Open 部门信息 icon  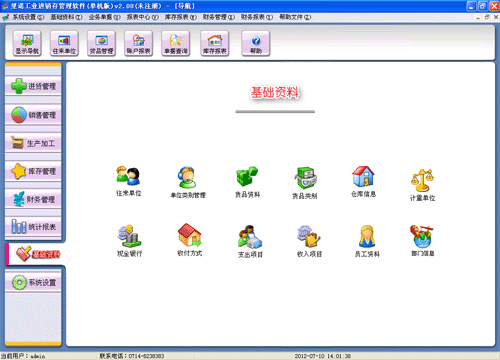[422, 236]
